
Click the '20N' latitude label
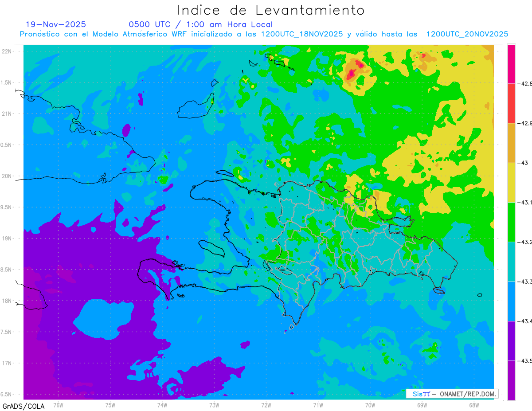click(x=8, y=176)
